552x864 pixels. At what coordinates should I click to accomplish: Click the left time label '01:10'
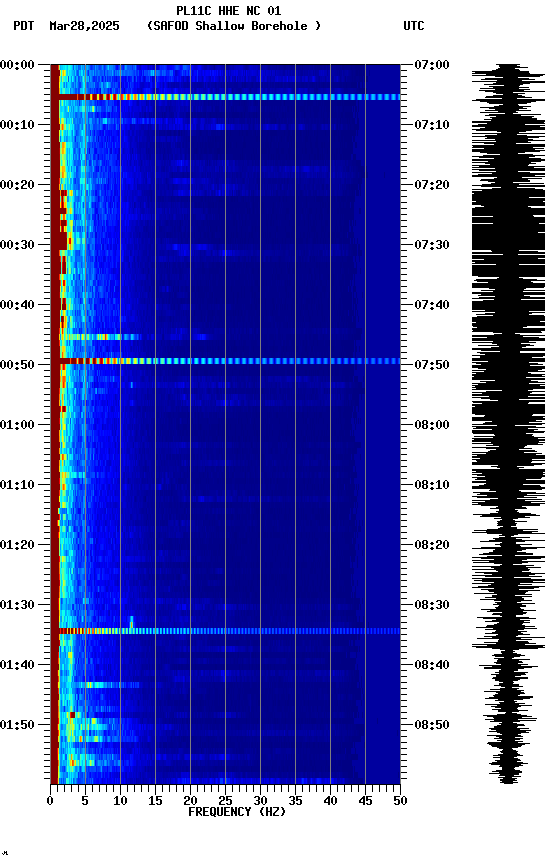(x=17, y=485)
